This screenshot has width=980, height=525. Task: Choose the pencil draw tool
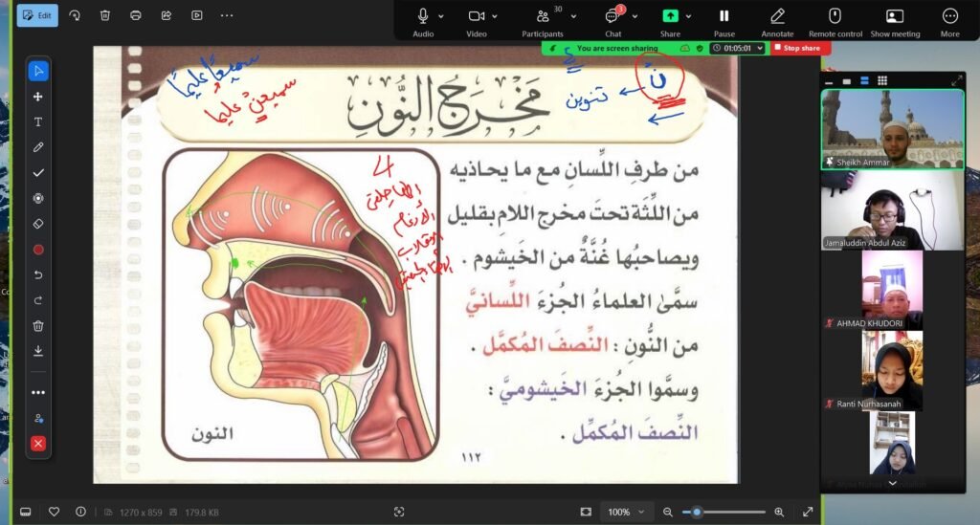(x=38, y=147)
